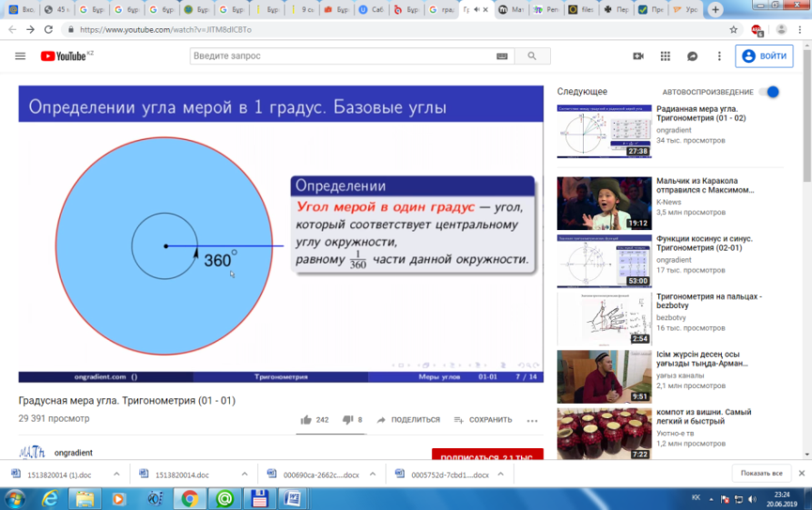Open the create video camera icon
The height and width of the screenshot is (510, 812).
point(638,56)
